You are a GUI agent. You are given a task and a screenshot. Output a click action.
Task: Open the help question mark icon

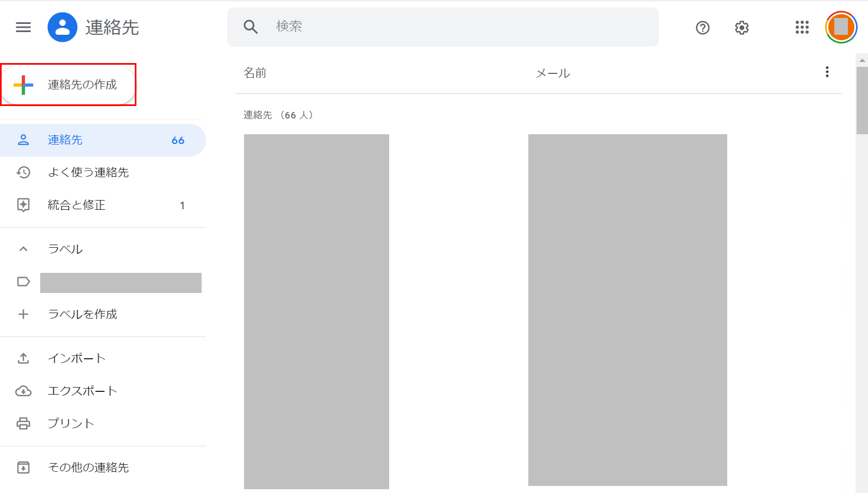703,28
